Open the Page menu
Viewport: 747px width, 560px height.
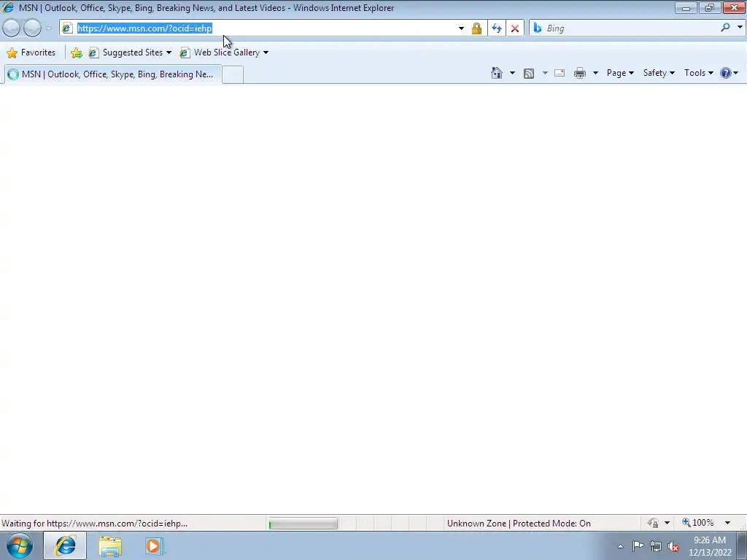[620, 73]
